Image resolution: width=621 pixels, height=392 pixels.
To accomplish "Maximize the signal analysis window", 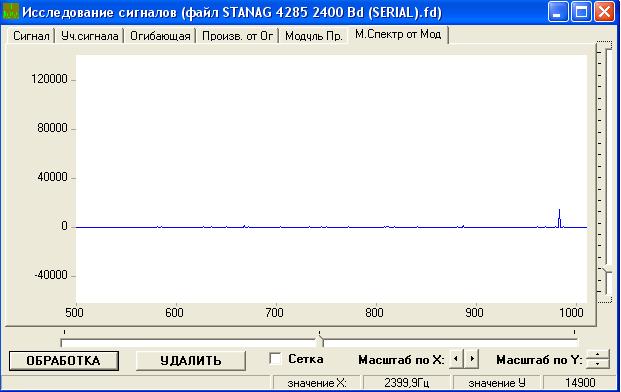I will (x=581, y=11).
